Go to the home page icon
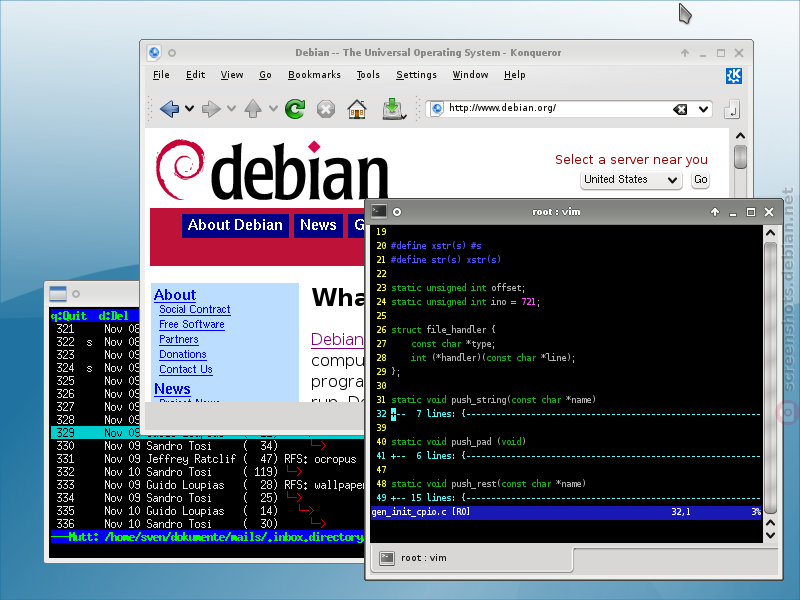Viewport: 800px width, 600px height. click(357, 109)
